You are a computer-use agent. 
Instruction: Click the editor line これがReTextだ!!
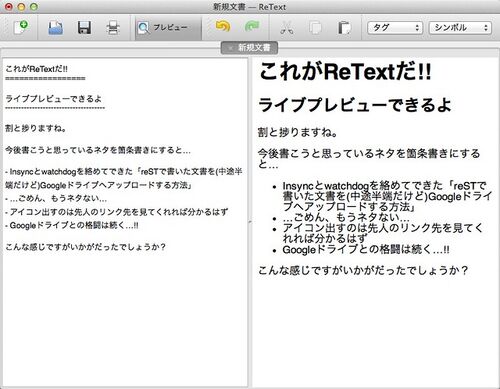tap(36, 69)
